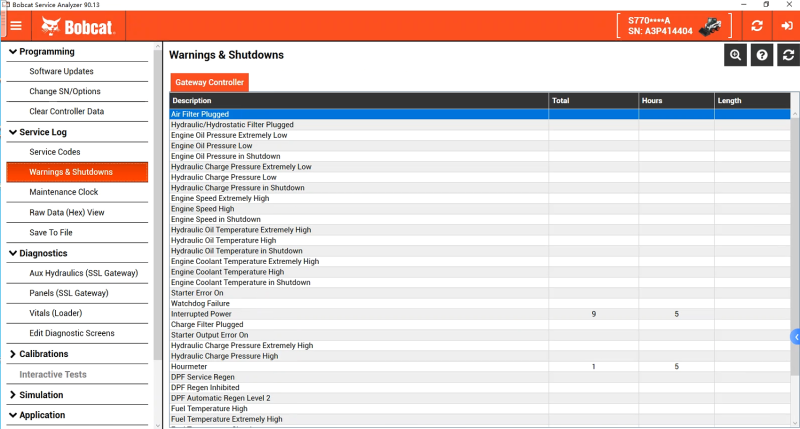Screen dimensions: 800x429
Task: Open the hamburger menu
Action: [16, 25]
